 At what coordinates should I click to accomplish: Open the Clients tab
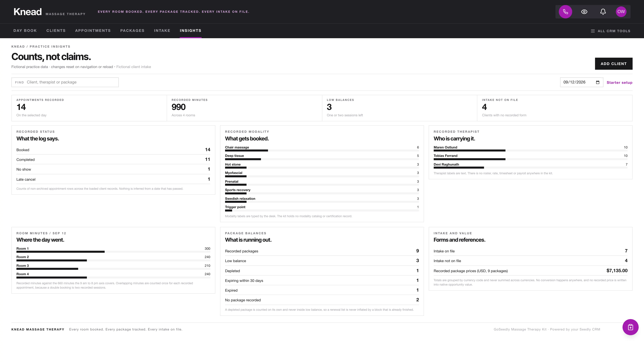(56, 31)
